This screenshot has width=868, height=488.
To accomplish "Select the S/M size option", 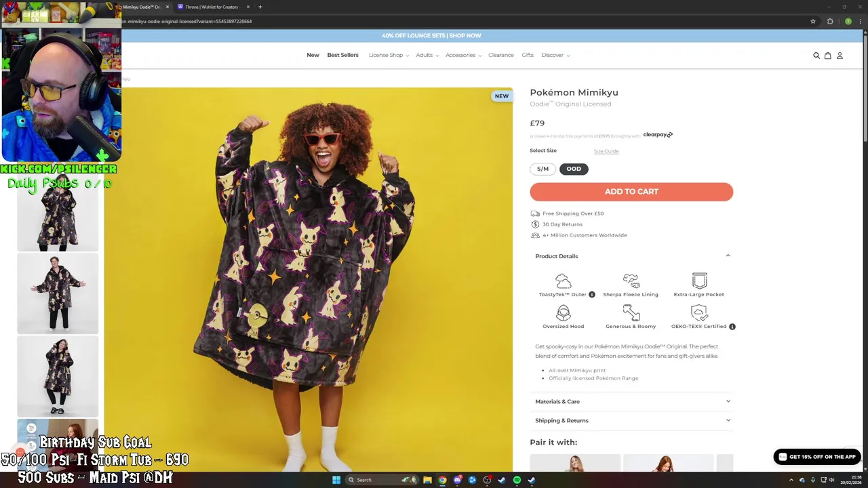I will [542, 169].
